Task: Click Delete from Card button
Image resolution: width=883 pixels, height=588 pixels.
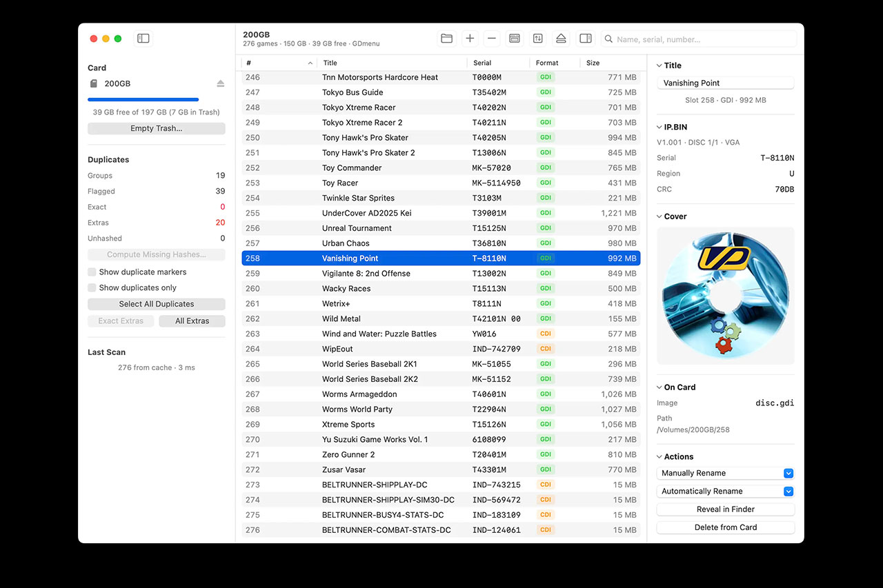Action: pyautogui.click(x=726, y=527)
